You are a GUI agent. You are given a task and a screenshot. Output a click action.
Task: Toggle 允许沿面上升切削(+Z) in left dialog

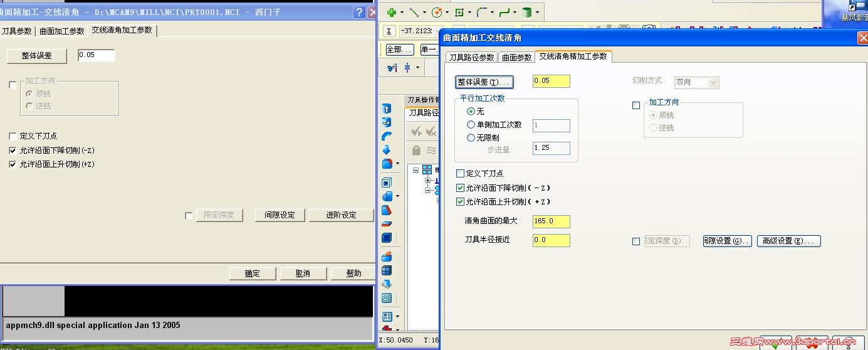pyautogui.click(x=13, y=164)
